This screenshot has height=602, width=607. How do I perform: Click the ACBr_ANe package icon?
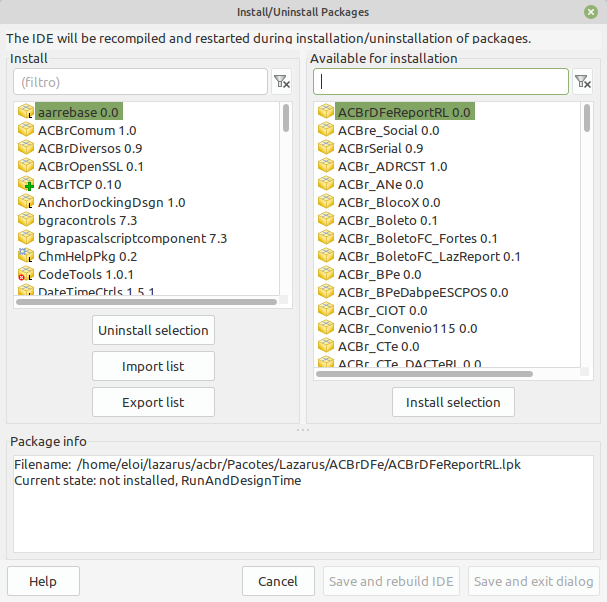tap(326, 184)
